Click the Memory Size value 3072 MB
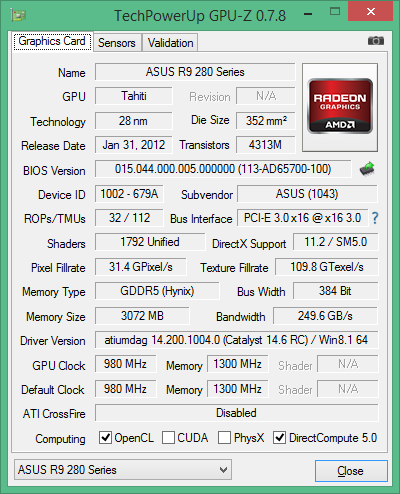This screenshot has width=400, height=494. (142, 316)
